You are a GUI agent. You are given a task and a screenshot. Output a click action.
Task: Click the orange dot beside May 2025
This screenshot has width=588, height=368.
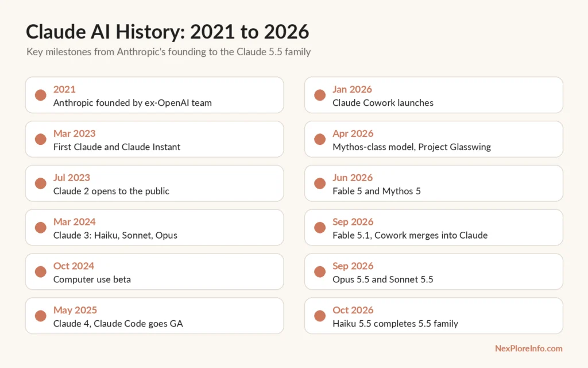(41, 316)
